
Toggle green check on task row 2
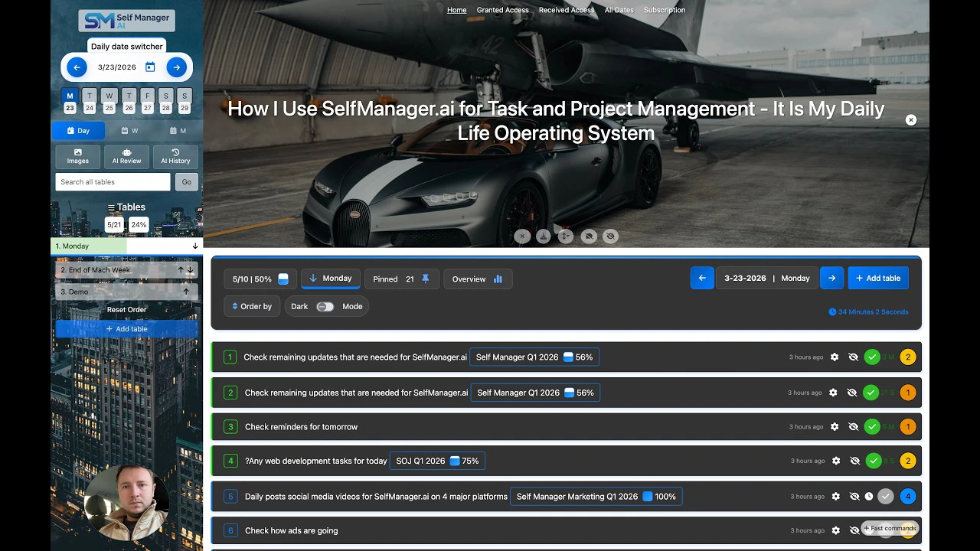pos(871,393)
